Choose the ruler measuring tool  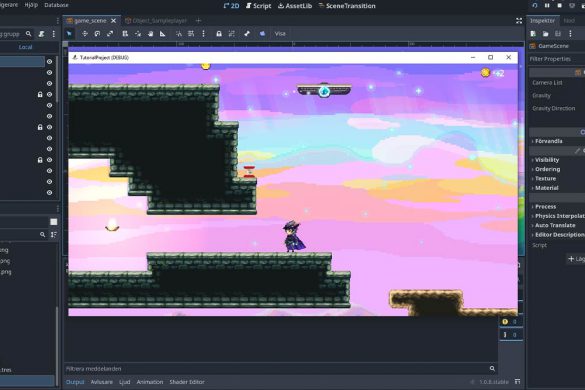[163, 34]
